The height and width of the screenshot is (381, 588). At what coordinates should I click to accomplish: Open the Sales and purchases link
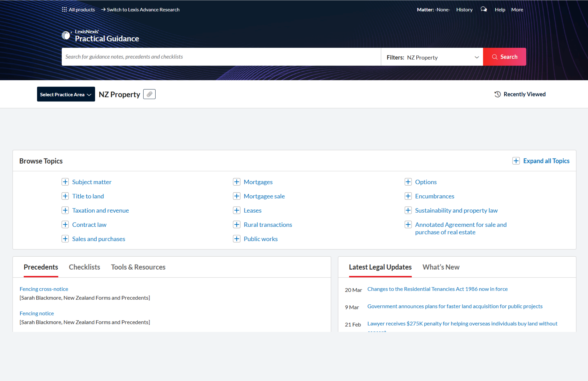click(99, 239)
